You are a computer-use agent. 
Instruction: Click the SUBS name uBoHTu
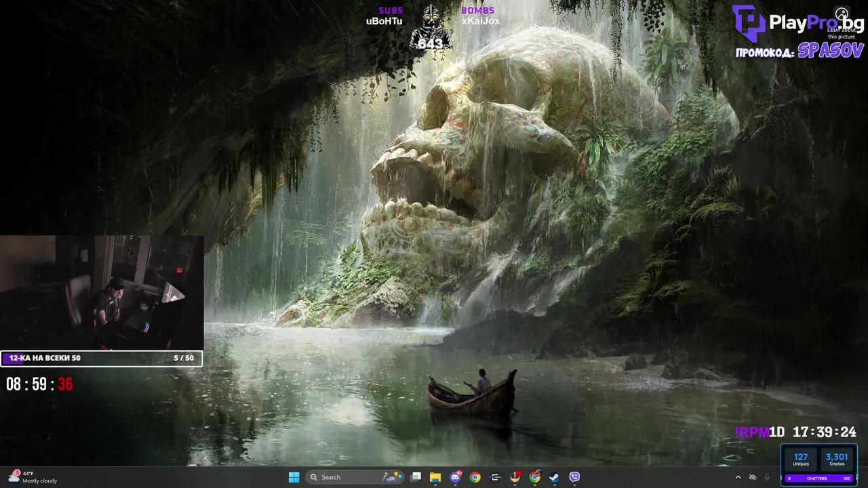[x=384, y=21]
